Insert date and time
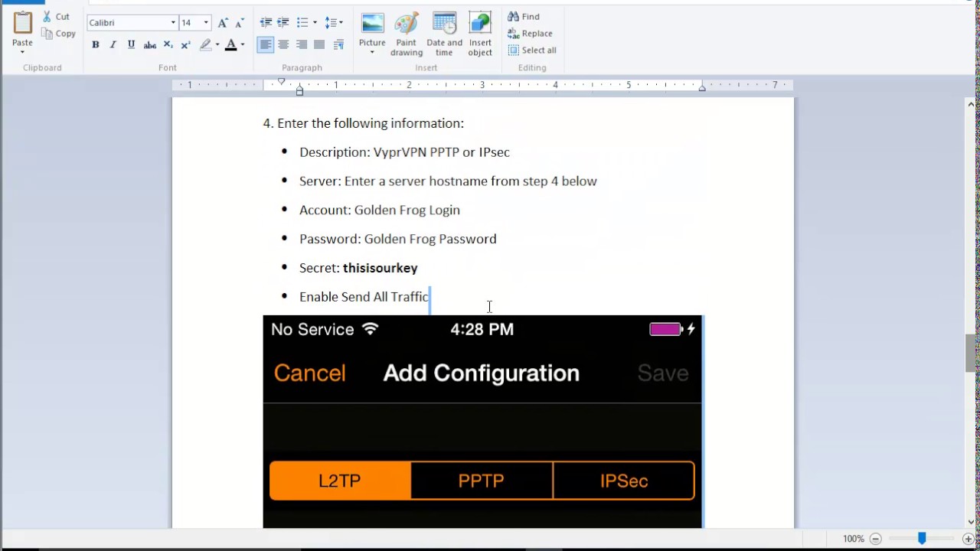980x551 pixels. (x=444, y=34)
